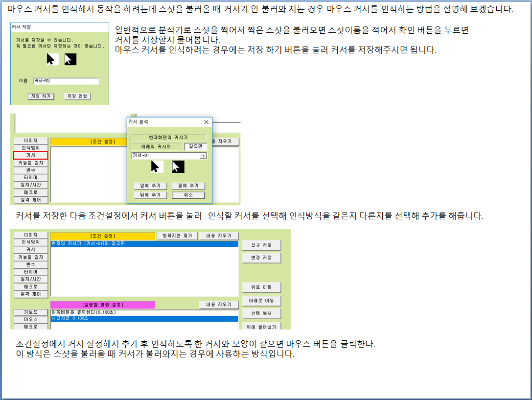The image size is (532, 400).
Task: Click white-background cursor image in 커서 저장 dialog
Action: tap(52, 59)
